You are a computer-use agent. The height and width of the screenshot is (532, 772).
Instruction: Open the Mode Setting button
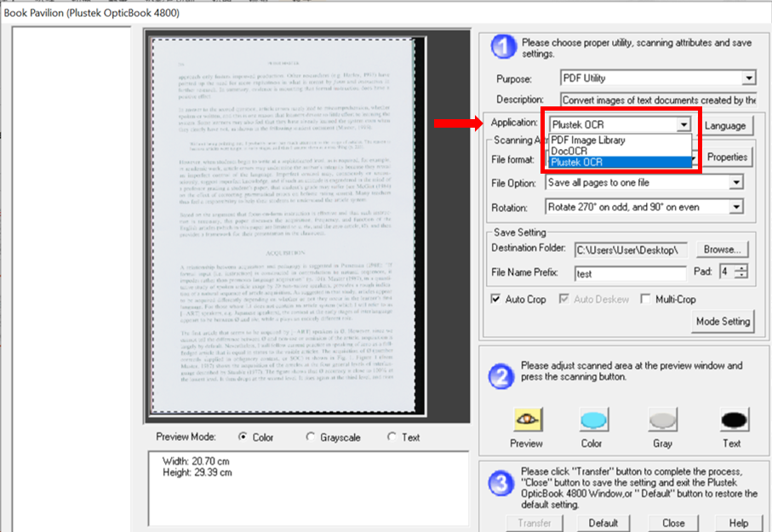723,322
